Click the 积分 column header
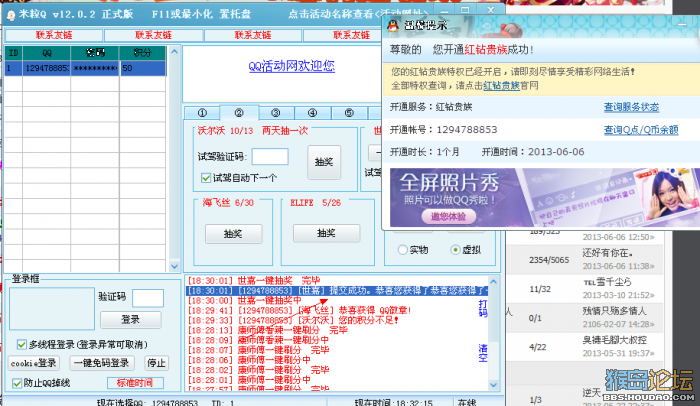Image resolution: width=700 pixels, height=406 pixels. click(142, 53)
